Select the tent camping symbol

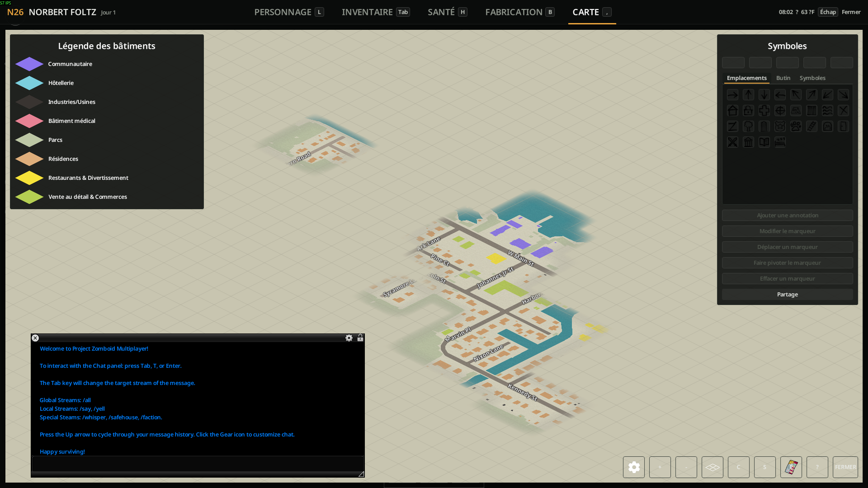pyautogui.click(x=796, y=110)
